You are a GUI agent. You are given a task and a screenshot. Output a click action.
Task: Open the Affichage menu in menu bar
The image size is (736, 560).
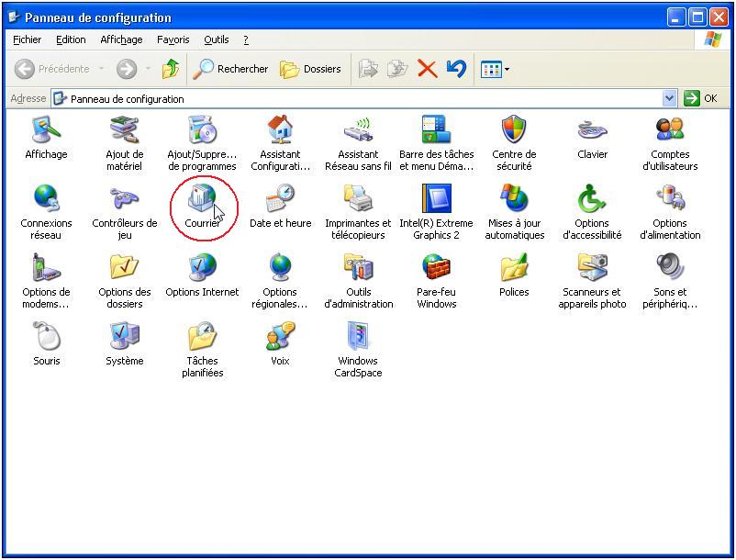click(121, 39)
